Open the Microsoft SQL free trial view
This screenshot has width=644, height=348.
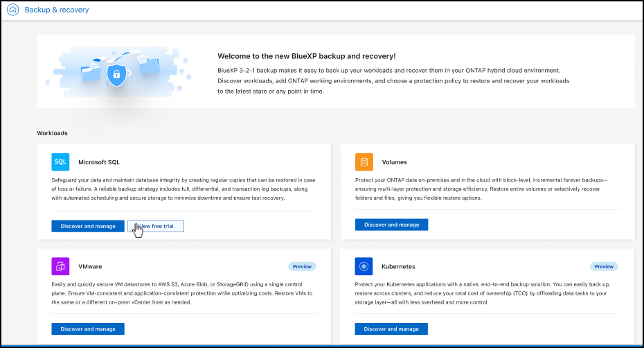(x=156, y=226)
